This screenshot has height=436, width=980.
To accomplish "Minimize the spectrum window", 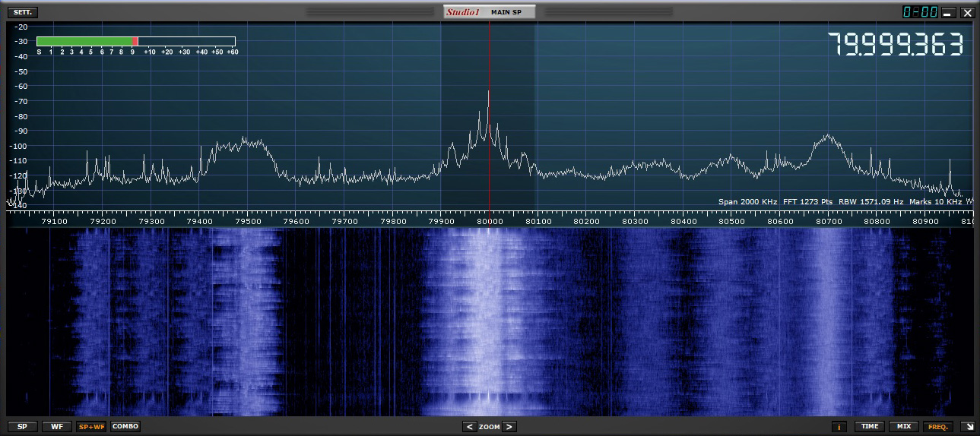I will pos(948,12).
